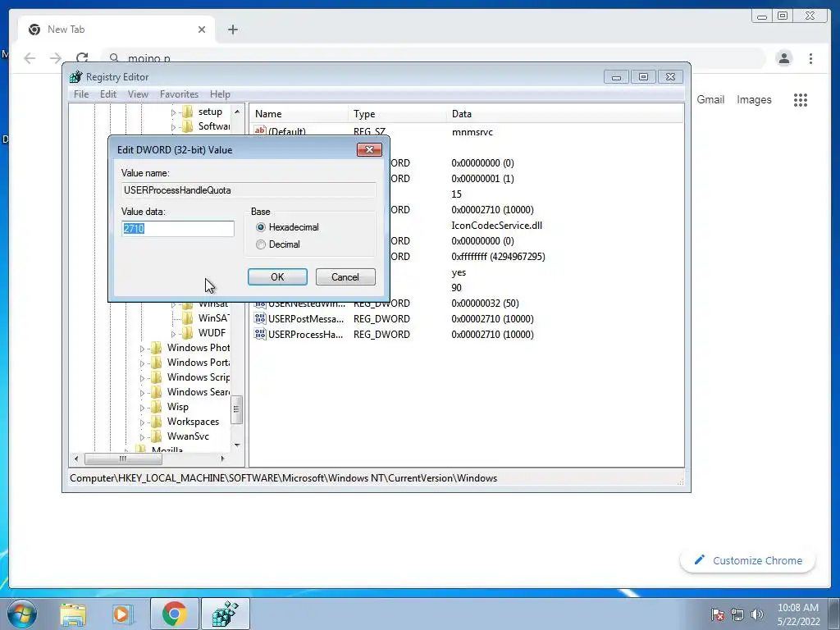This screenshot has width=840, height=630.
Task: Open the Google apps grid
Action: click(801, 100)
